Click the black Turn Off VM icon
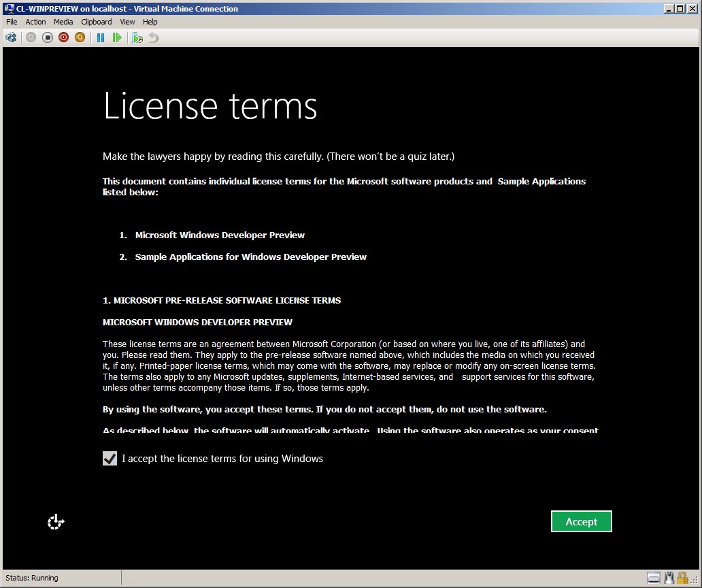Screen dimensions: 702x588 pyautogui.click(x=48, y=37)
